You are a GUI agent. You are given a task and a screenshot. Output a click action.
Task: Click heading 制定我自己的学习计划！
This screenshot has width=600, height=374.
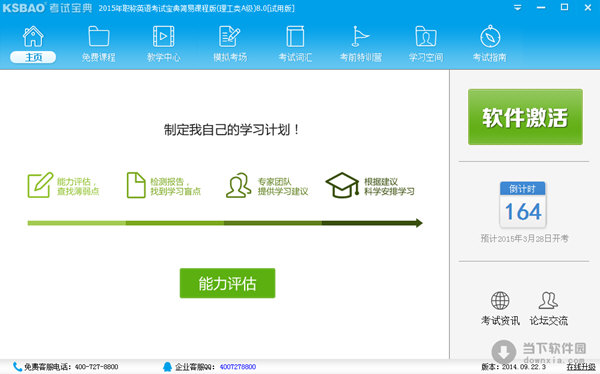(x=232, y=130)
